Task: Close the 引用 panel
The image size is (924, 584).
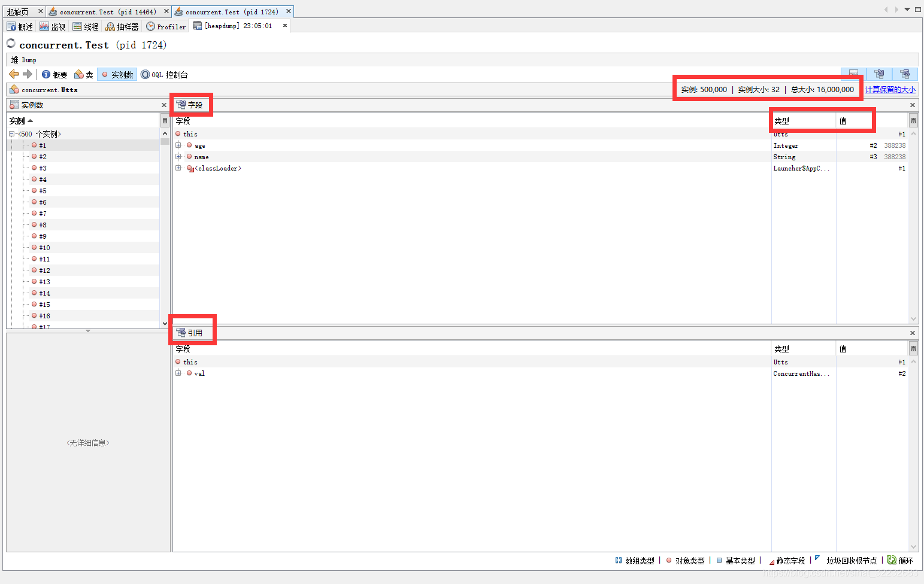Action: point(913,333)
